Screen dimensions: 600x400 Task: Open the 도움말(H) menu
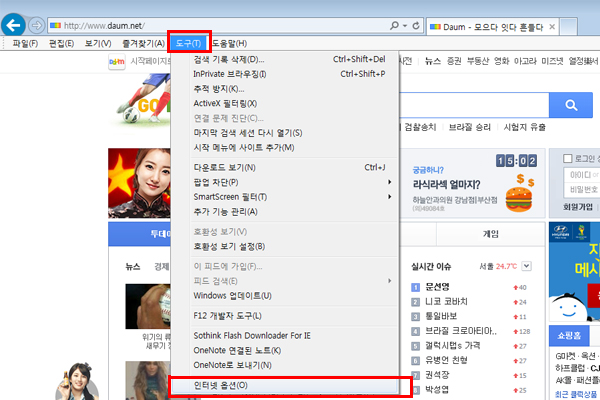(x=230, y=44)
